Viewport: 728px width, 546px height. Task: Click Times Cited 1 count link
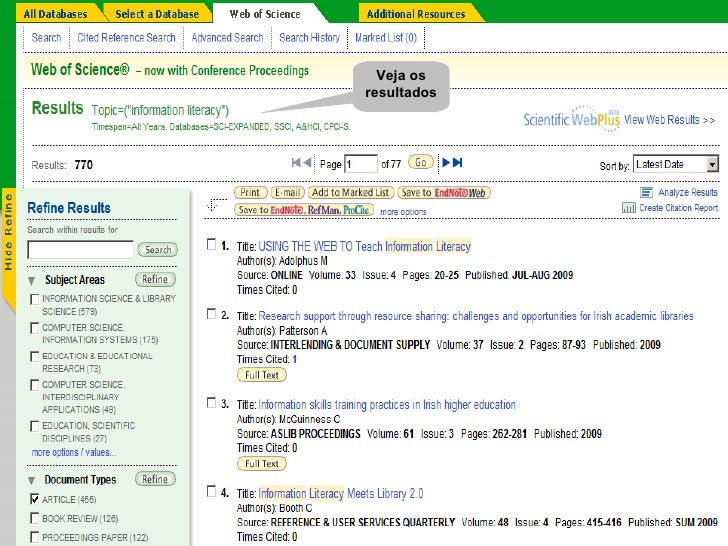[x=294, y=359]
